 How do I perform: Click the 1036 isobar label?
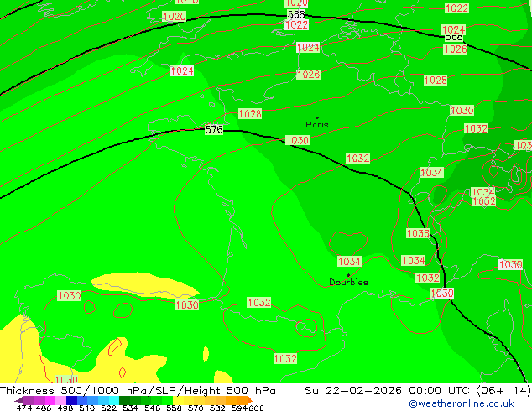tap(418, 233)
